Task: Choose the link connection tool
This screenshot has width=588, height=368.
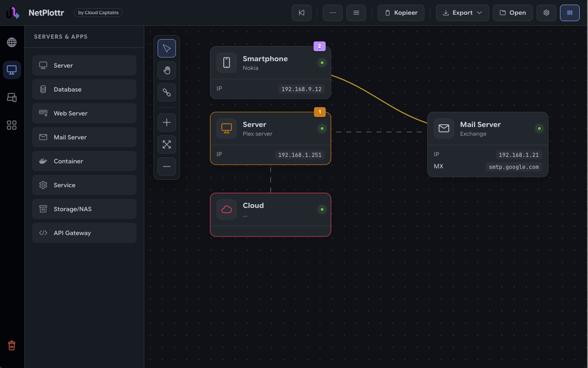Action: pyautogui.click(x=167, y=92)
